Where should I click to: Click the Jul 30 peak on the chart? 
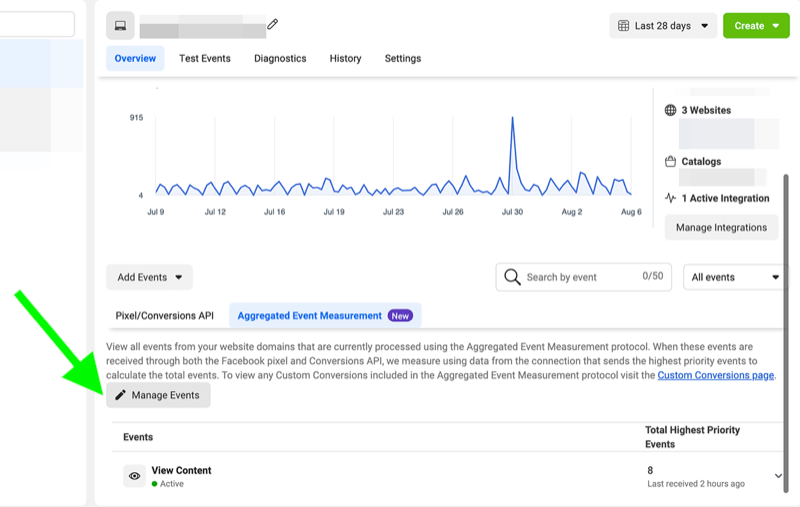click(512, 118)
